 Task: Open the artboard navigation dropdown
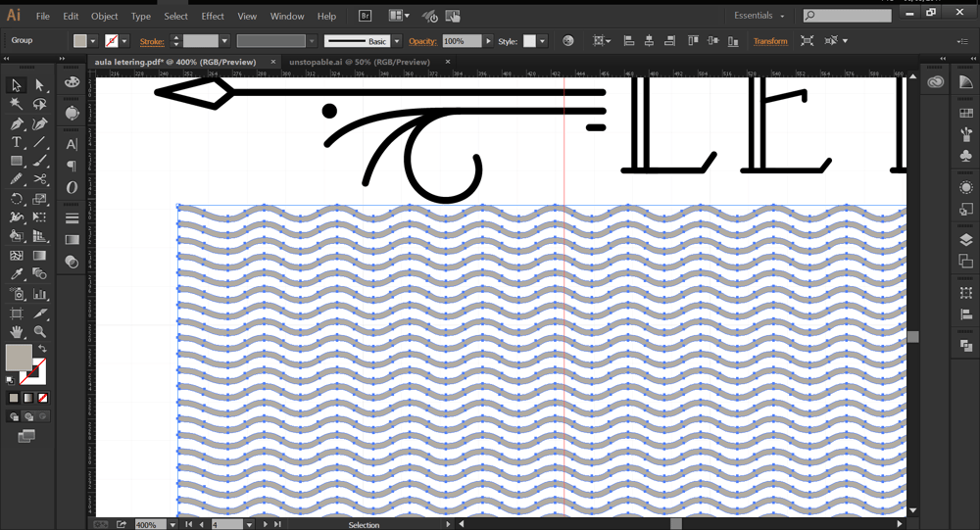pos(249,524)
